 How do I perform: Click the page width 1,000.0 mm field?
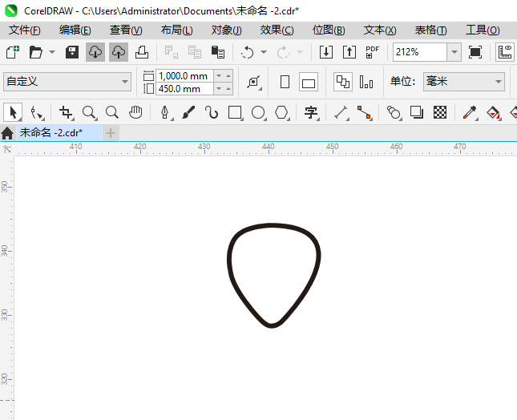(x=184, y=76)
